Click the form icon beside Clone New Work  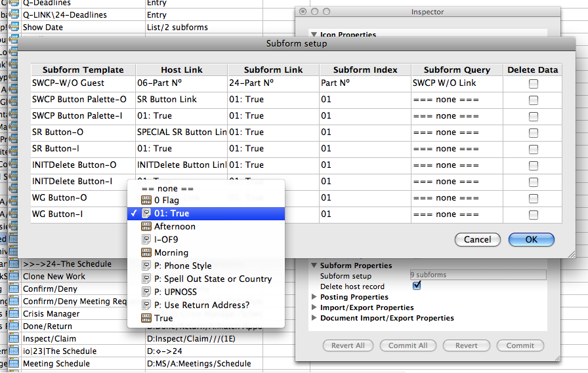coord(14,277)
